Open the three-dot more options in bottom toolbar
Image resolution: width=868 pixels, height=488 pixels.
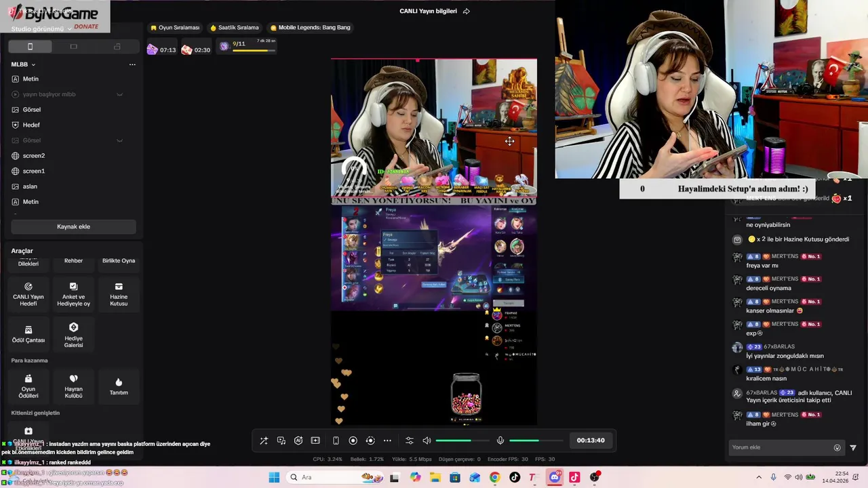(x=387, y=441)
